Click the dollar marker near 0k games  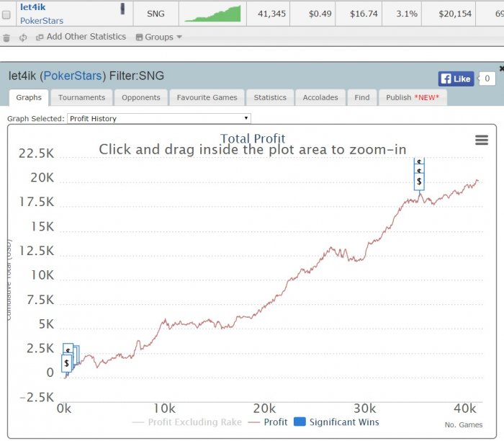tap(66, 363)
